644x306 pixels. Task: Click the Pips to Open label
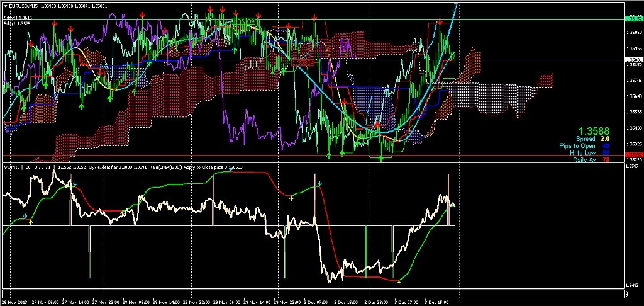(577, 146)
